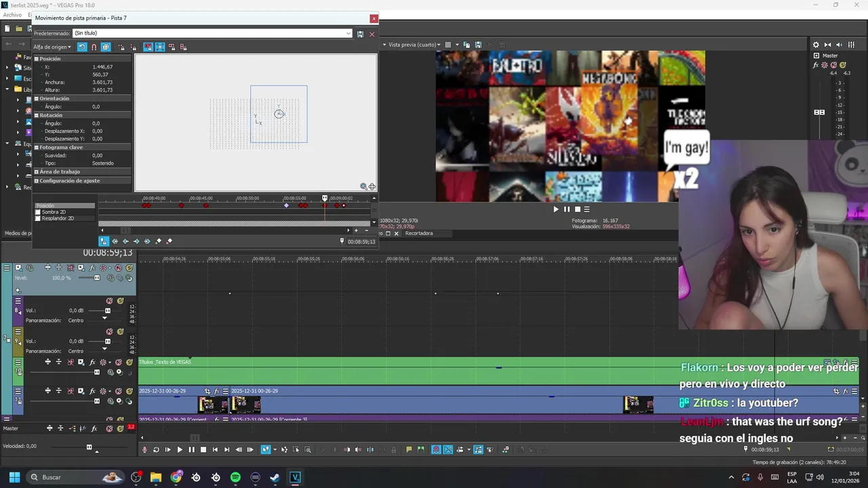Solo video track 11
This screenshot has width=868, height=488.
coord(129,391)
